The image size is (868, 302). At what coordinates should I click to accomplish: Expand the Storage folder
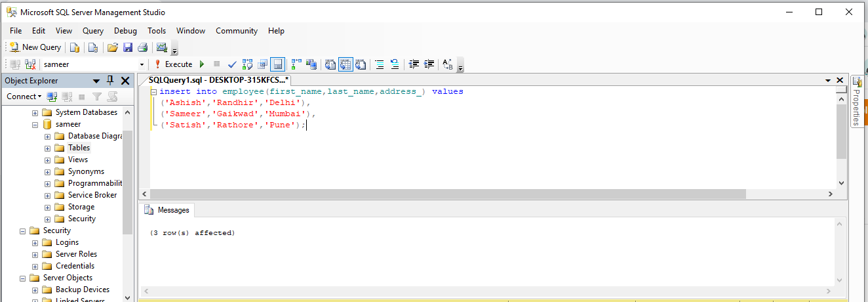47,207
